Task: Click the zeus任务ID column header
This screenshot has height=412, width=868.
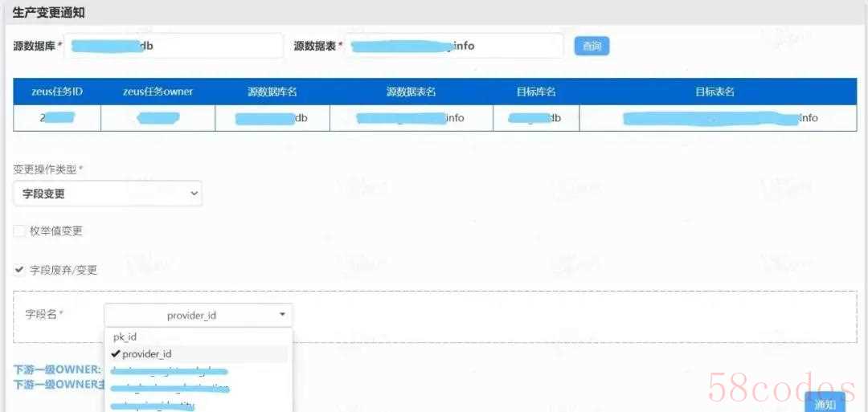Action: (x=57, y=92)
